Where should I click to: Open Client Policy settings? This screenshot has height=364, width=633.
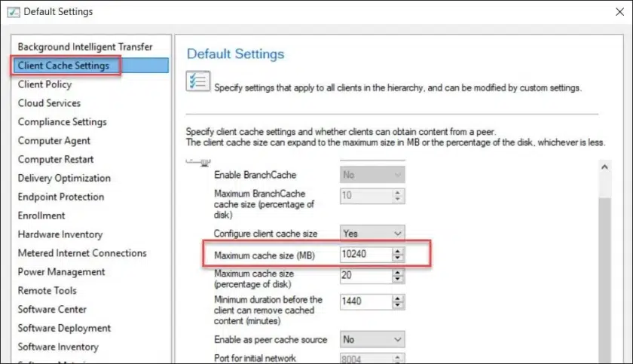44,84
